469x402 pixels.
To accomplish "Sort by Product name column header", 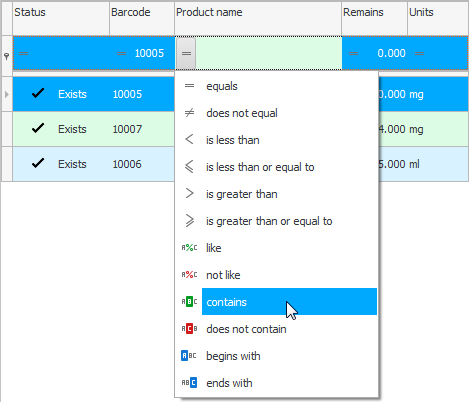I will (258, 18).
